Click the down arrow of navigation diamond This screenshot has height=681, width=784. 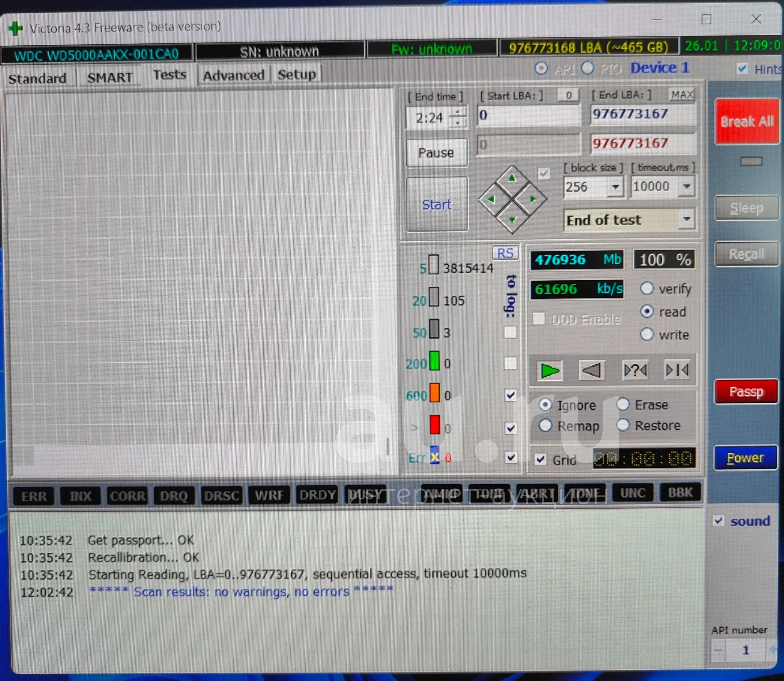(513, 220)
